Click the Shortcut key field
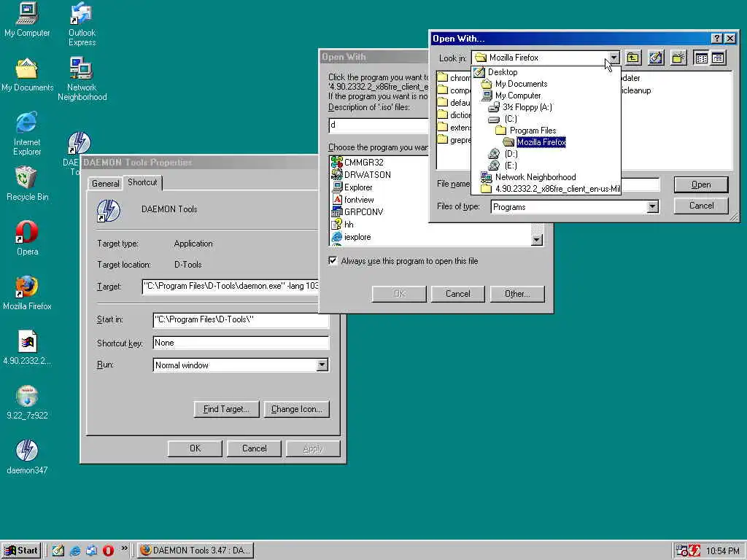Image resolution: width=747 pixels, height=560 pixels. click(241, 343)
